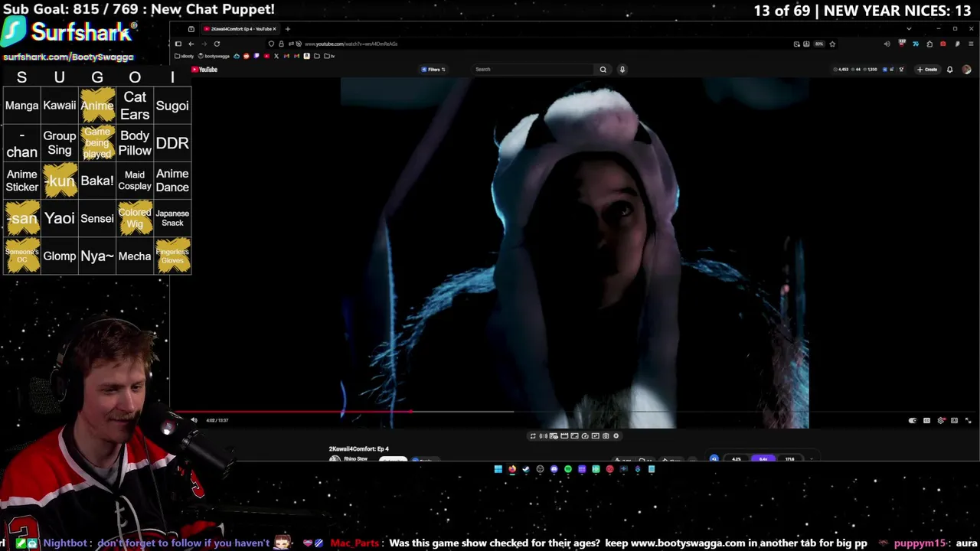Click the YouTube search magnifier button
This screenshot has width=980, height=551.
point(603,70)
